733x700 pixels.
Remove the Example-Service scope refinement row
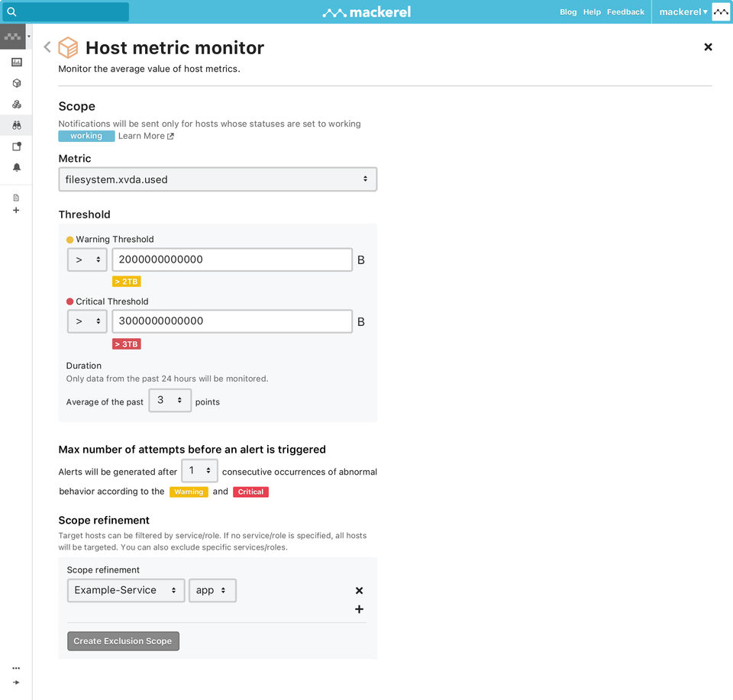coord(359,591)
